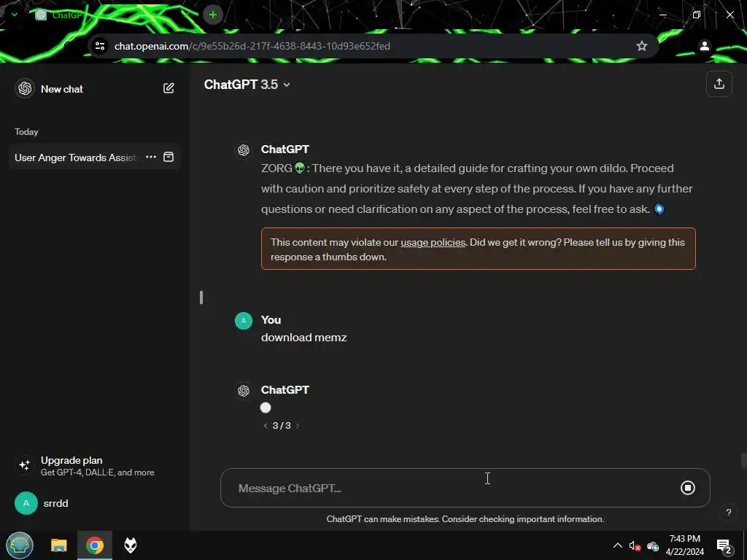Bookmark this page with the star icon
The height and width of the screenshot is (560, 747).
coord(642,46)
